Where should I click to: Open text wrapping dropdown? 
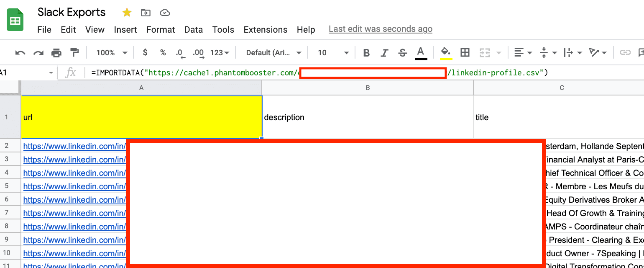[573, 53]
